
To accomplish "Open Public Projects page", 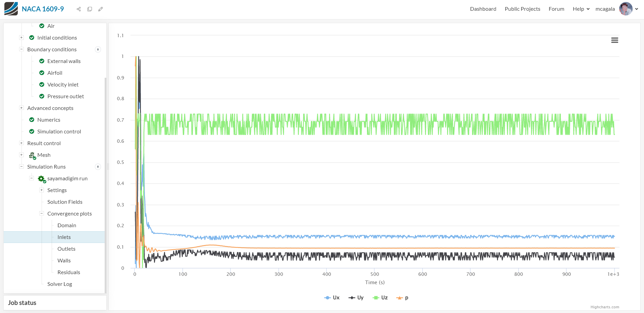I will [522, 9].
